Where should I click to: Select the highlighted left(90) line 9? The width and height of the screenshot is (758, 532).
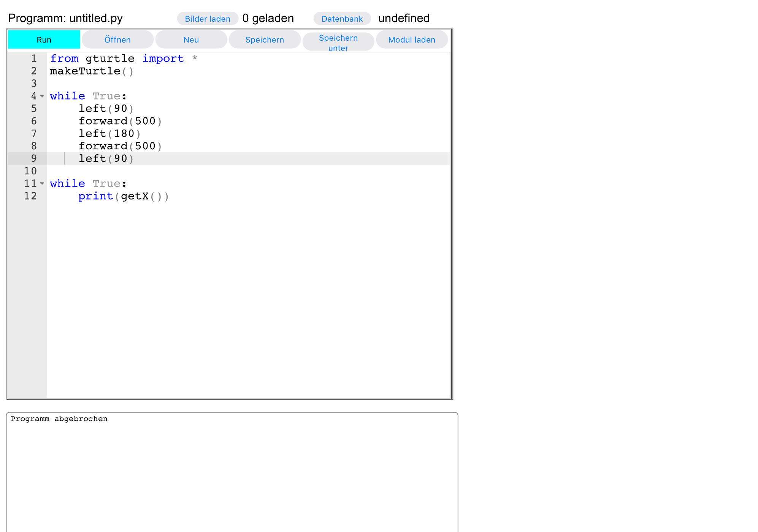(x=106, y=158)
